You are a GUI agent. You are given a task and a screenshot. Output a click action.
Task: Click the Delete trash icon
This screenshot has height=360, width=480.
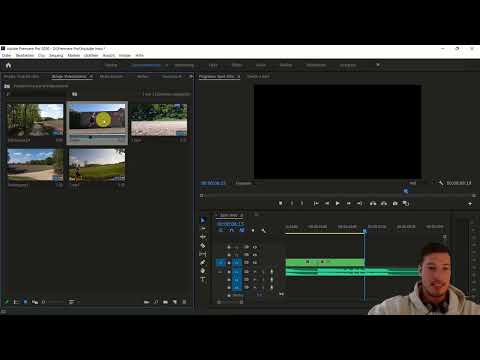(x=184, y=302)
